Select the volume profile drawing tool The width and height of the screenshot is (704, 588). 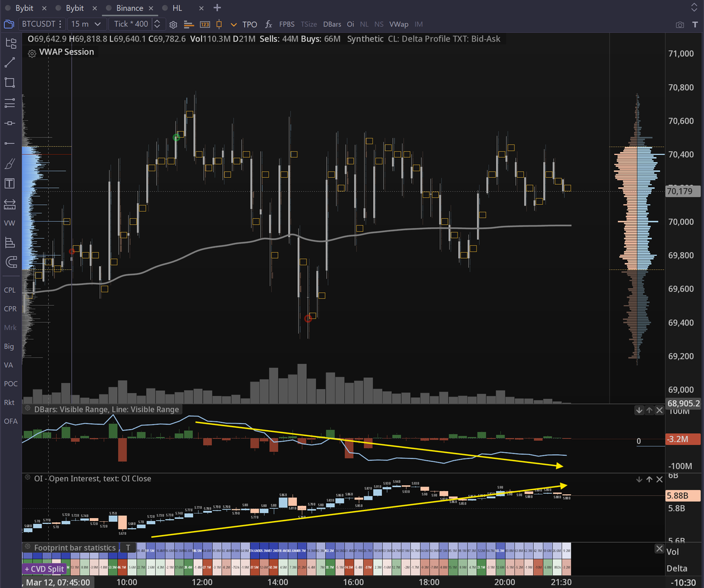10,242
